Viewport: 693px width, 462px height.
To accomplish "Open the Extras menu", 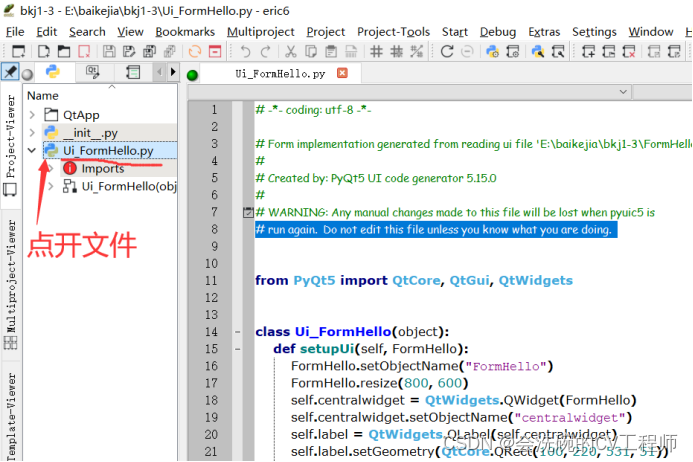I will 544,32.
